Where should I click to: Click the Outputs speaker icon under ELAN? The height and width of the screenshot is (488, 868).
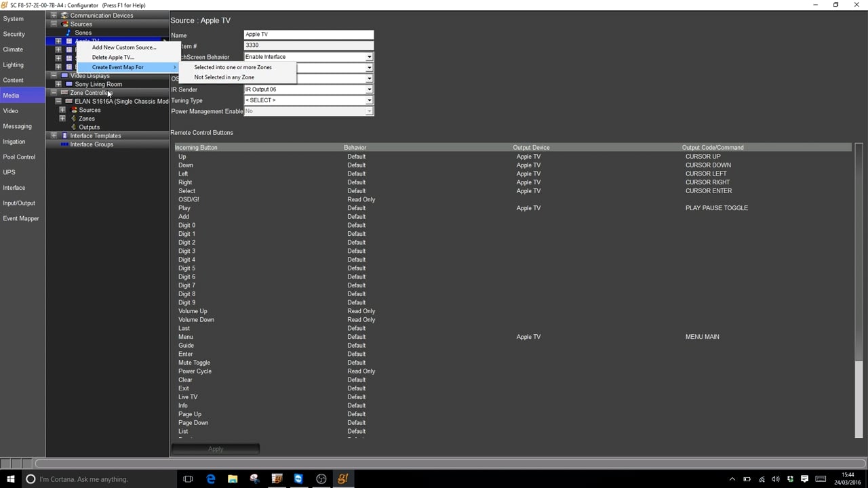(73, 127)
